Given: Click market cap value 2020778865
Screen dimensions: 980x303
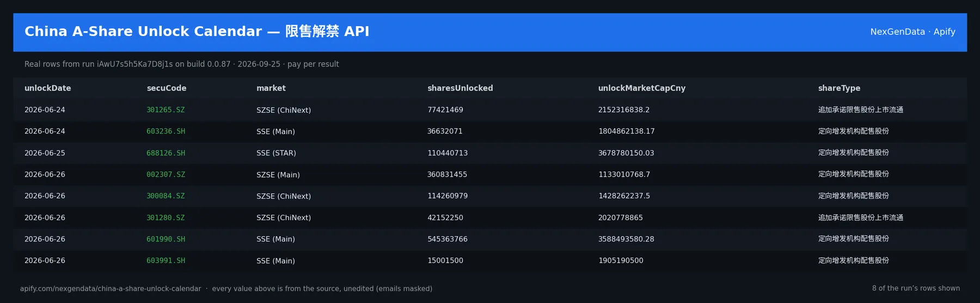Looking at the screenshot, I should 621,217.
